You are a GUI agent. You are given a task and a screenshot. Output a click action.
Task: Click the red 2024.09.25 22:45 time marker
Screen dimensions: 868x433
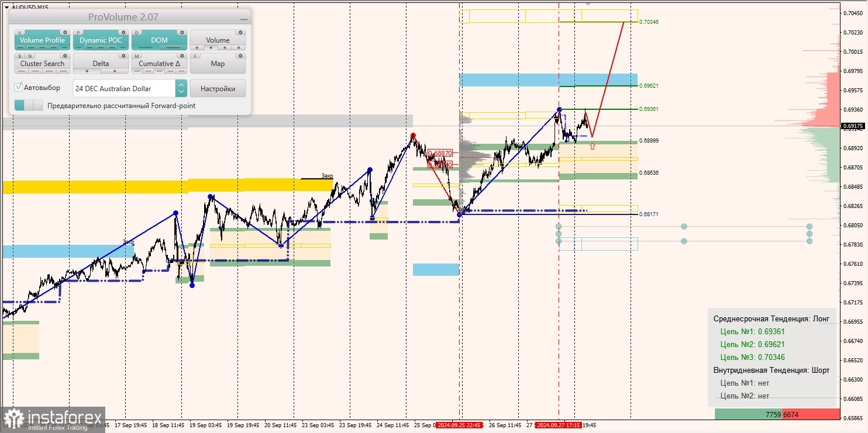coord(460,425)
